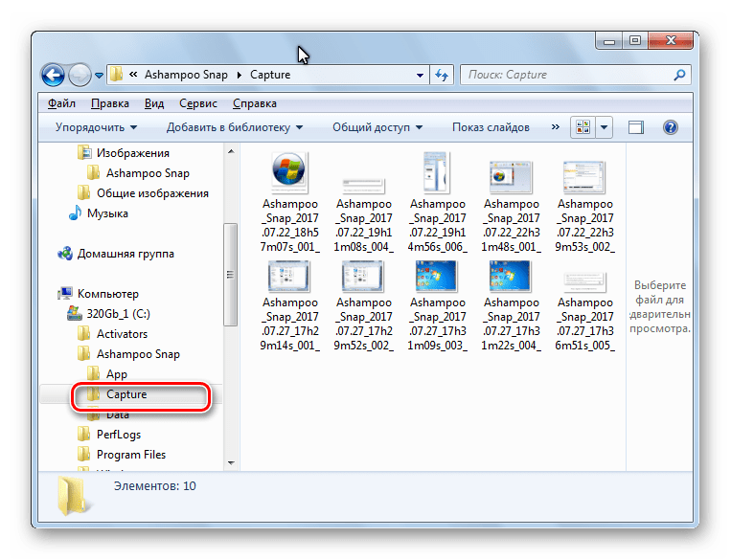Go back with the blue Back arrow
Viewport: 731px width, 560px height.
click(x=53, y=75)
